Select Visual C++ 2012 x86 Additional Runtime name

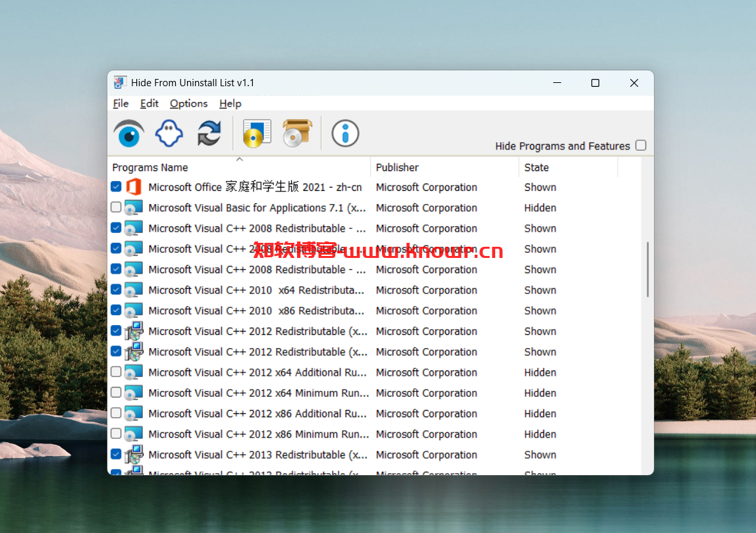pyautogui.click(x=257, y=413)
